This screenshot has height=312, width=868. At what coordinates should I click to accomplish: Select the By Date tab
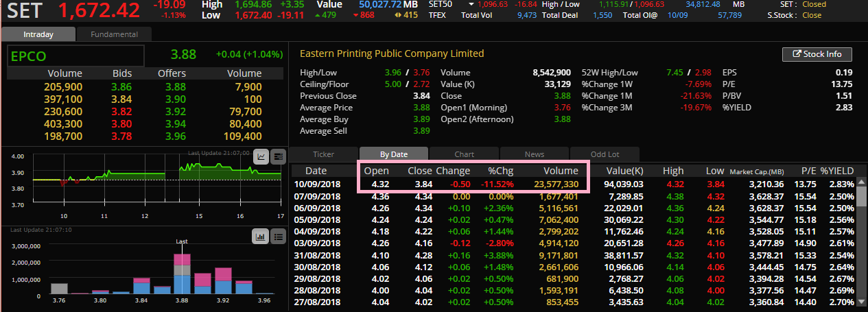393,154
